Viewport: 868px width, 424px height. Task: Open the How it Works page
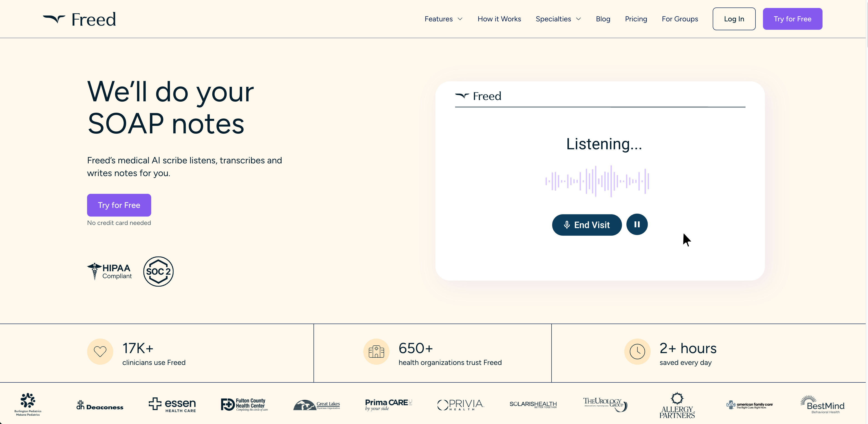click(x=499, y=19)
